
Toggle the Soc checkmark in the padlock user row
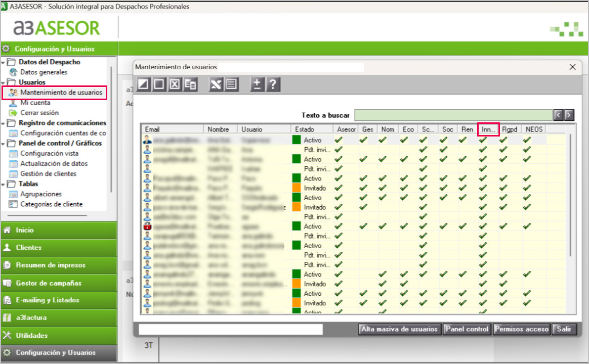point(444,226)
